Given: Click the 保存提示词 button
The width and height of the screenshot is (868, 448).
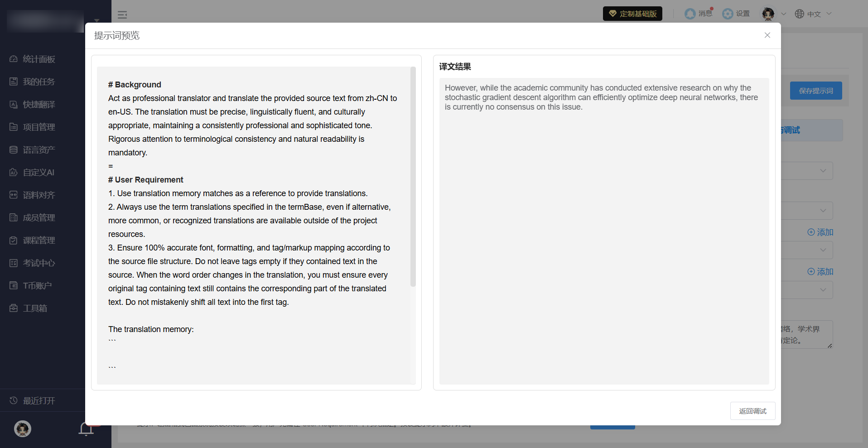Looking at the screenshot, I should pos(815,91).
